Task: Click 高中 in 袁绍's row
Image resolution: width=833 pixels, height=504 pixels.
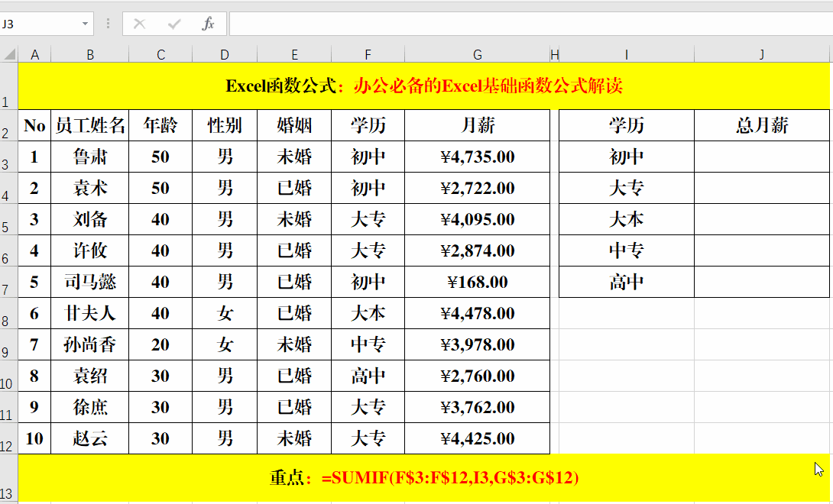Action: tap(368, 376)
